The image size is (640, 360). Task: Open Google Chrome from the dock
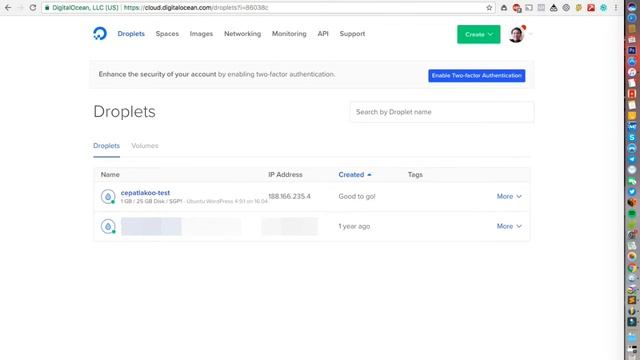(632, 268)
